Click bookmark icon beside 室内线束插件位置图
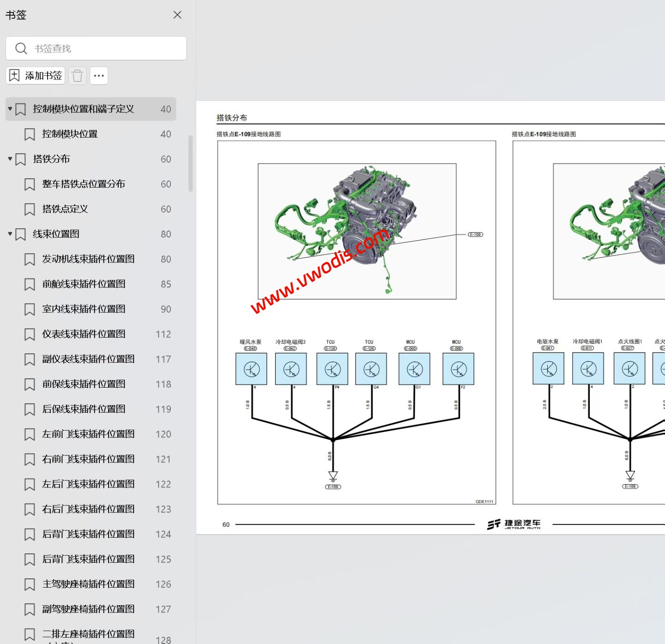The height and width of the screenshot is (644, 665). (30, 310)
